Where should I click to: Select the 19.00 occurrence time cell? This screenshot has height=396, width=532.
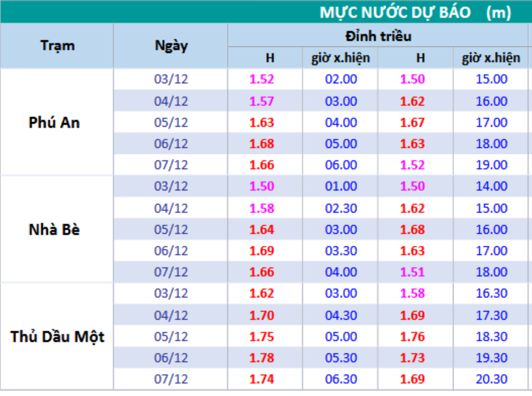(x=491, y=165)
